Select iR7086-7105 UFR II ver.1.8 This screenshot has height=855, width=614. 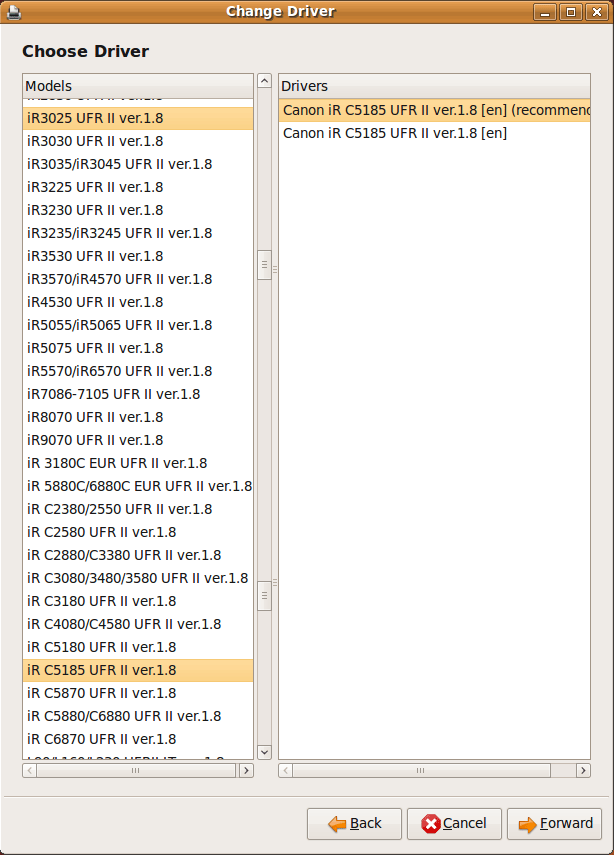[x=138, y=394]
